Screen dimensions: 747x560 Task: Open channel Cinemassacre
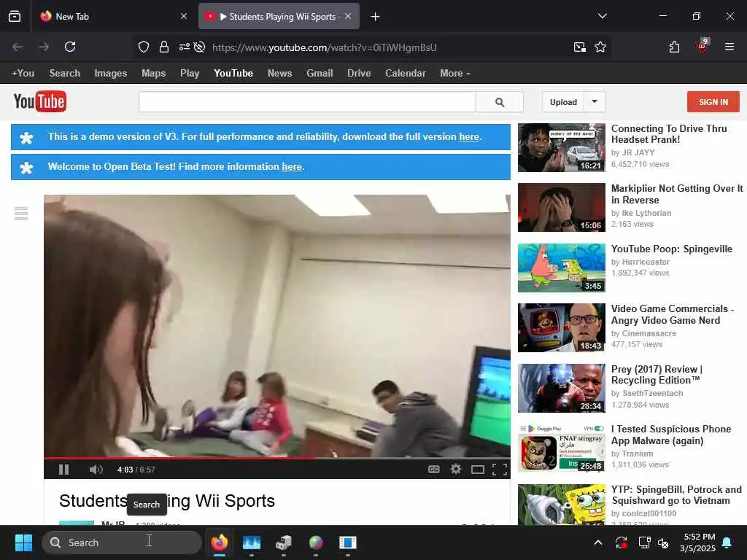coord(649,333)
